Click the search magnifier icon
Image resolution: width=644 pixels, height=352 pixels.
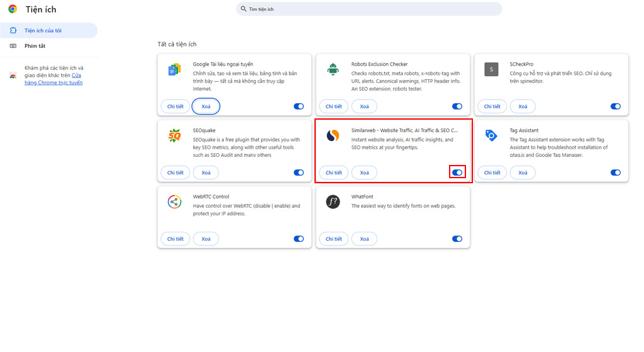243,9
